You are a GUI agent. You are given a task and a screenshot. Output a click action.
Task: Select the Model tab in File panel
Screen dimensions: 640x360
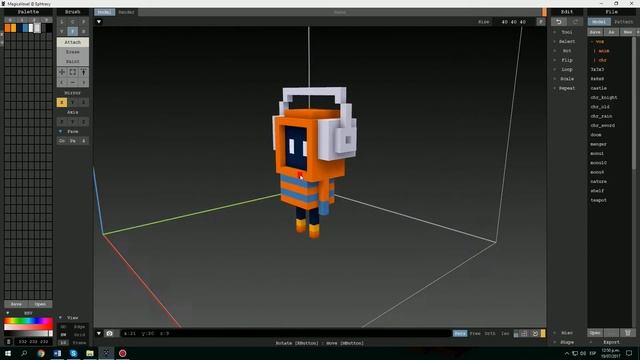[599, 22]
